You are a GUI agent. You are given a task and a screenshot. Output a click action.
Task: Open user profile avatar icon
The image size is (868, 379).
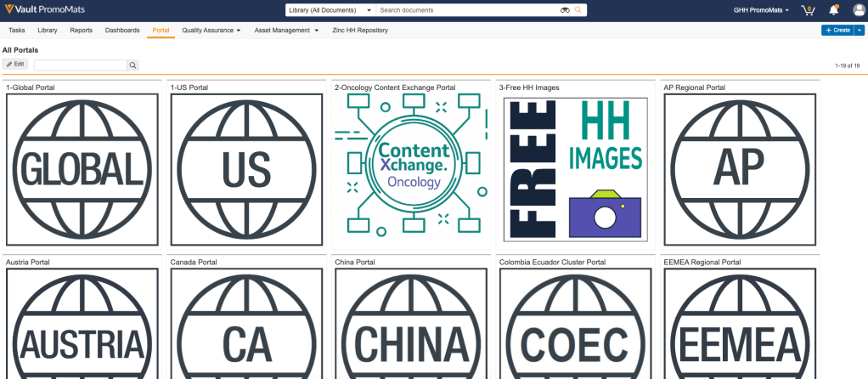click(x=858, y=10)
